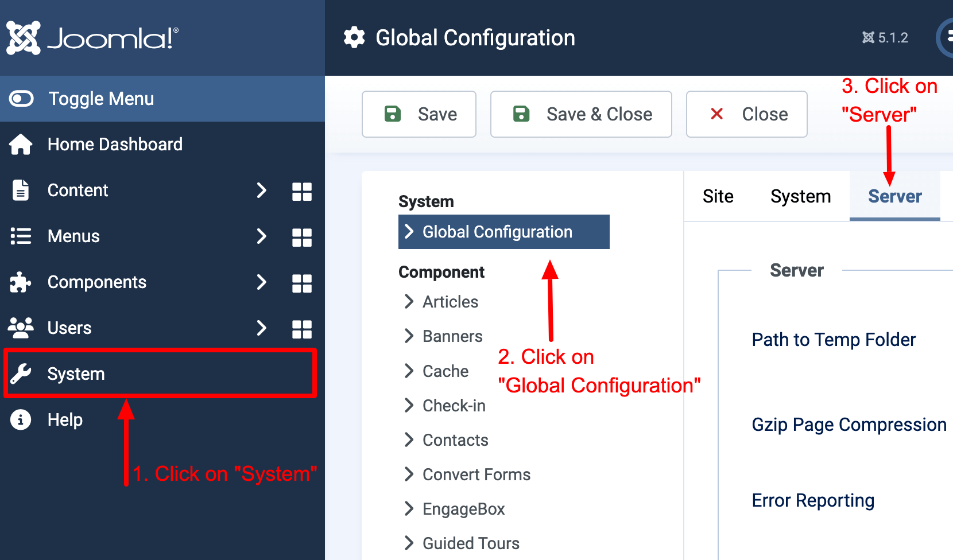This screenshot has height=560, width=953.
Task: Click the chevron beside Cache
Action: [x=409, y=371]
